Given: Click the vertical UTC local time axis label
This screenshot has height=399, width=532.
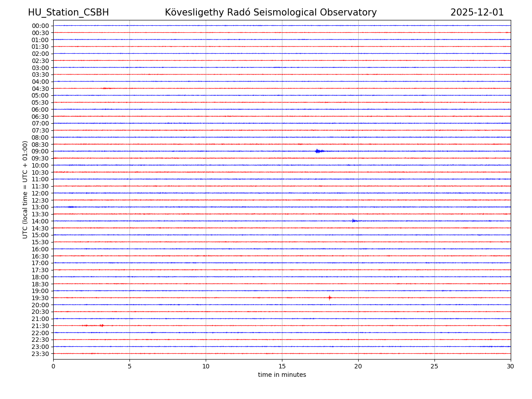Looking at the screenshot, I should coord(25,189).
